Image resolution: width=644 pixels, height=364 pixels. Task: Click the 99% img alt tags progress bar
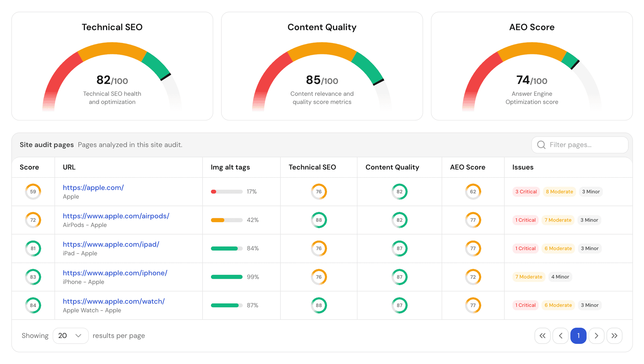(227, 277)
